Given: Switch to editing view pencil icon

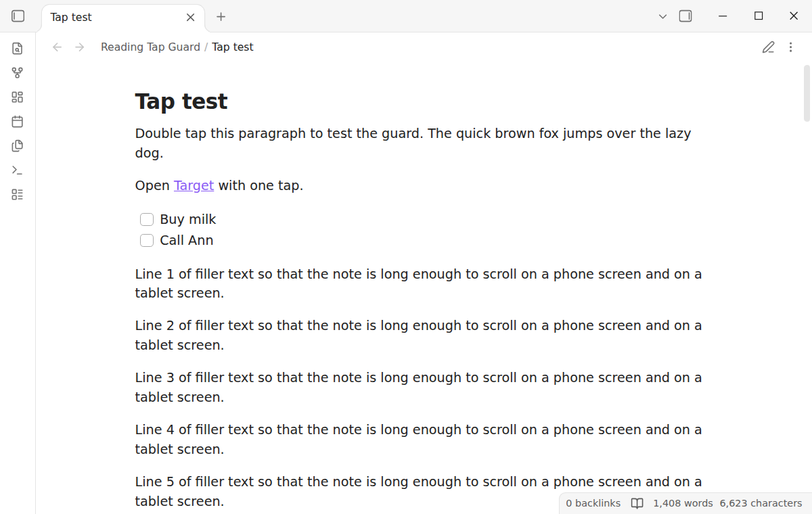Looking at the screenshot, I should coord(768,47).
